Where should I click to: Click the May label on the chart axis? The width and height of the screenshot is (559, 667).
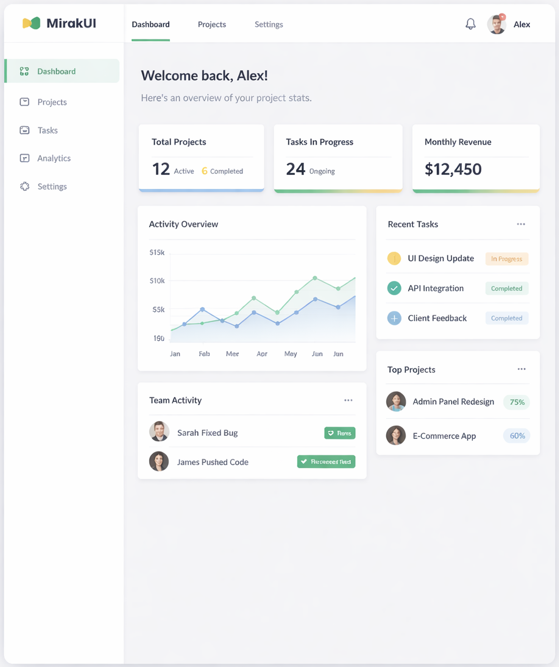coord(291,353)
